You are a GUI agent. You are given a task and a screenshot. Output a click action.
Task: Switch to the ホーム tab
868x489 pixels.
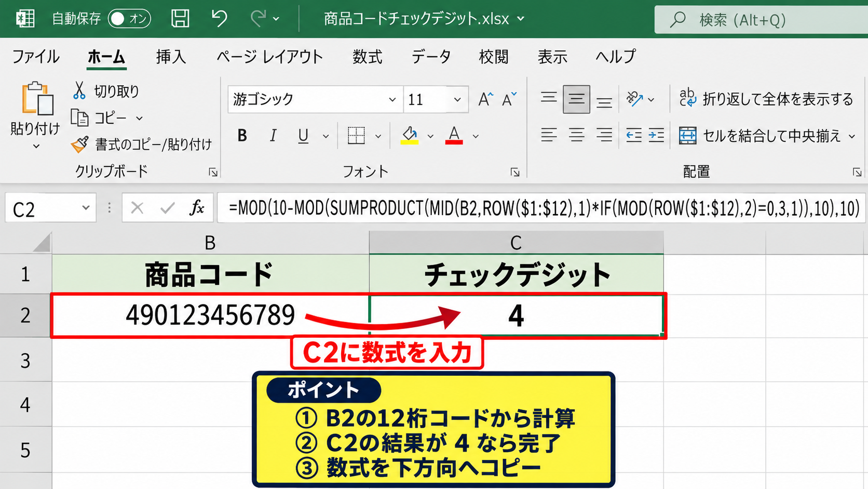(x=106, y=57)
